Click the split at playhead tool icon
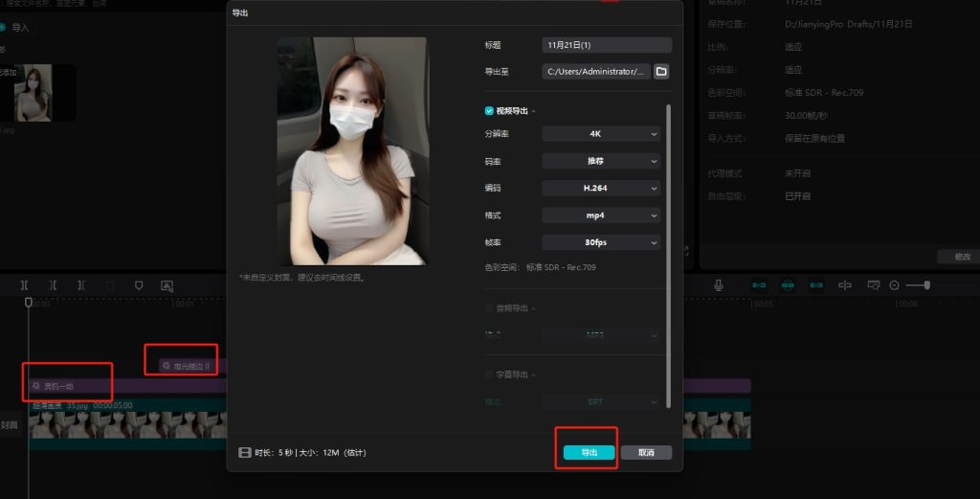Screen dimensions: 980x499 (x=24, y=285)
